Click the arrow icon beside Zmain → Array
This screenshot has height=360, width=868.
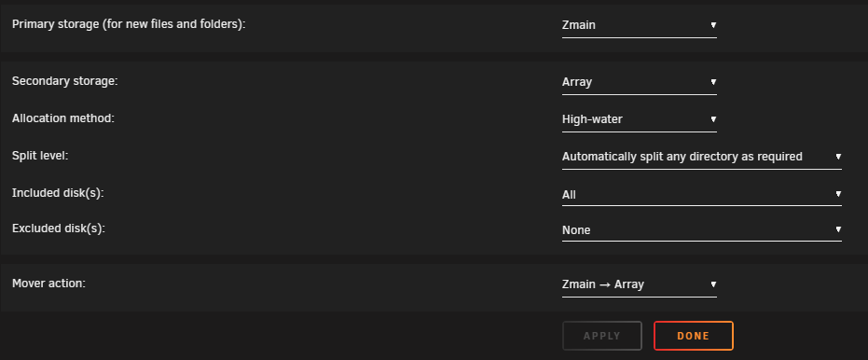pyautogui.click(x=713, y=284)
